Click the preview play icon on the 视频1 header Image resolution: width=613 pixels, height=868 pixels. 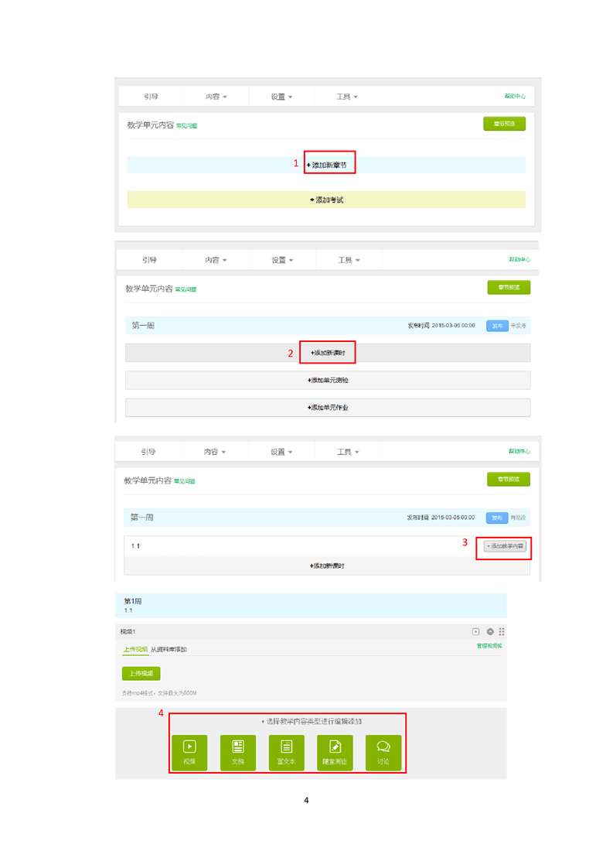[476, 632]
